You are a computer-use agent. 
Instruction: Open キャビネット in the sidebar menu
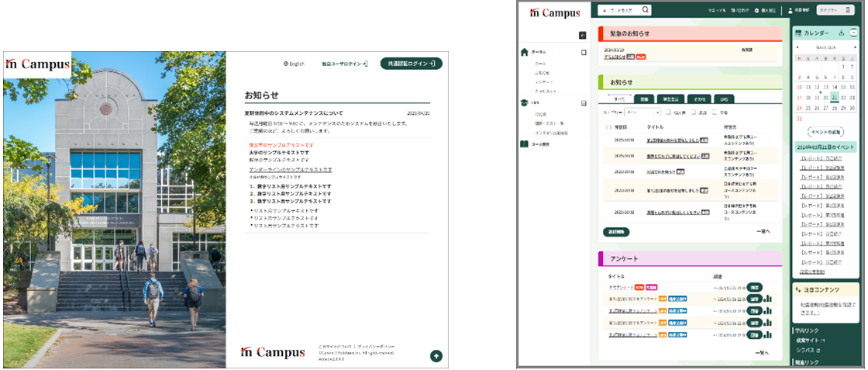tap(546, 90)
